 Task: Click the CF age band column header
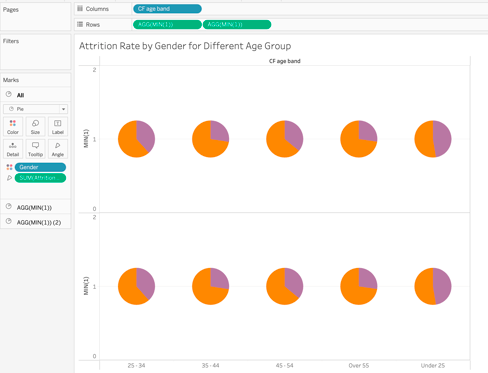pos(285,61)
